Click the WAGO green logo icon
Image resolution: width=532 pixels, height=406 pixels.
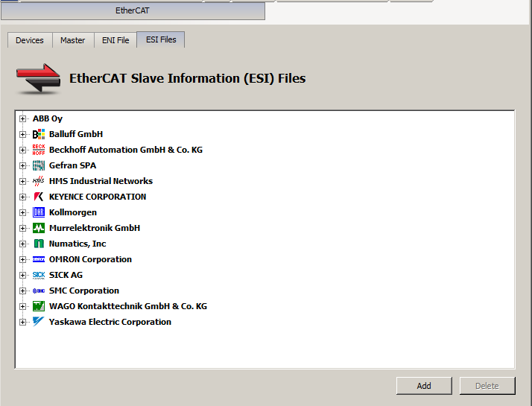pos(39,306)
